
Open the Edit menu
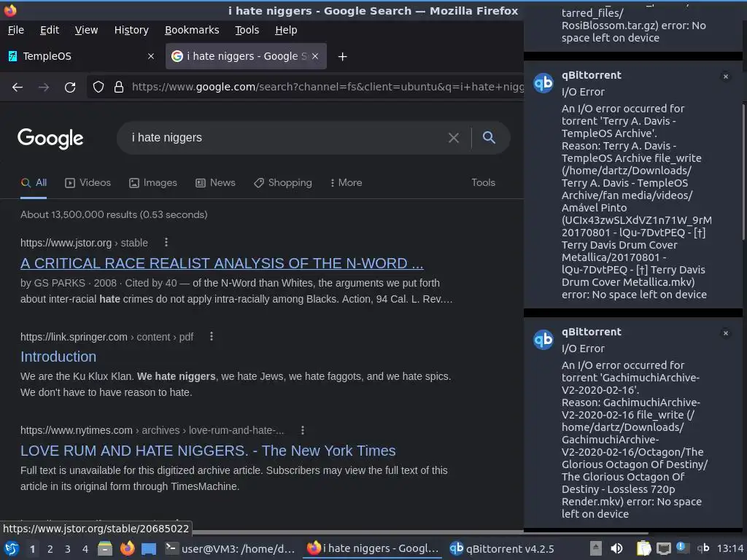50,30
